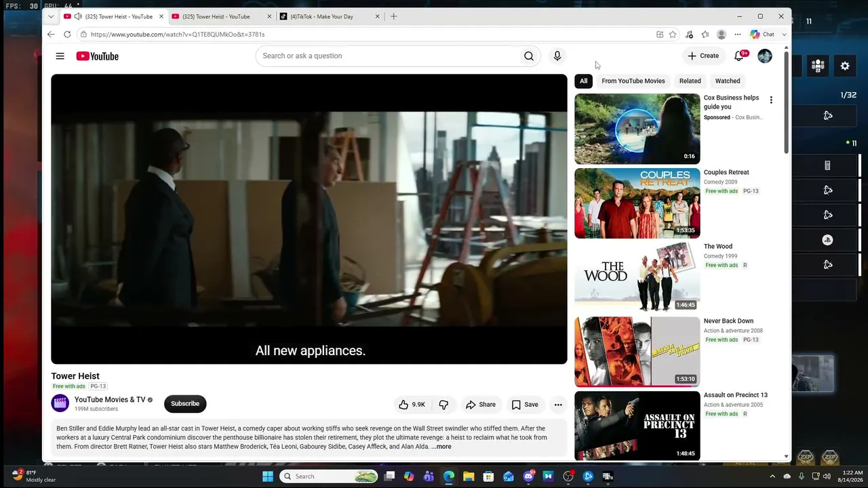The width and height of the screenshot is (868, 488).
Task: Open YouTube notifications bell
Action: click(739, 56)
